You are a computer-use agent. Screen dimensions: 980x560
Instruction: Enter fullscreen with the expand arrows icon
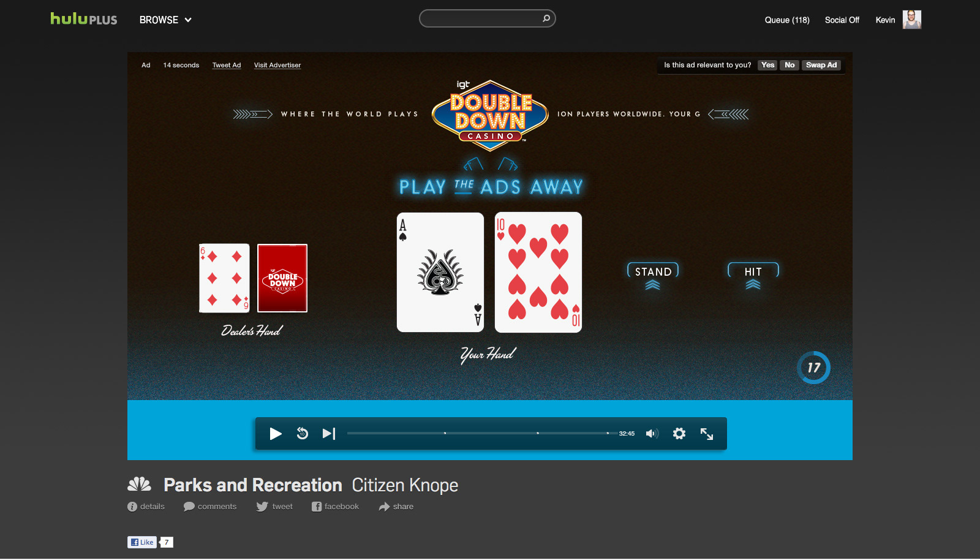pyautogui.click(x=707, y=434)
